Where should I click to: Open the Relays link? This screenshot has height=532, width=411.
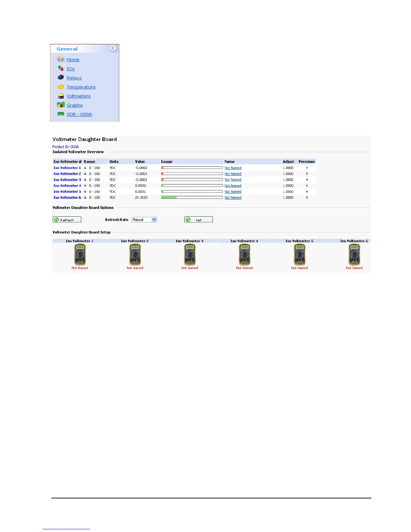(x=74, y=78)
